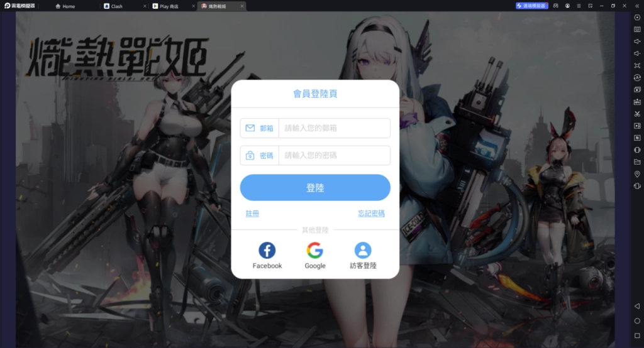Screen dimensions: 644x348
Task: Click install APK icon in sidebar
Action: (637, 102)
